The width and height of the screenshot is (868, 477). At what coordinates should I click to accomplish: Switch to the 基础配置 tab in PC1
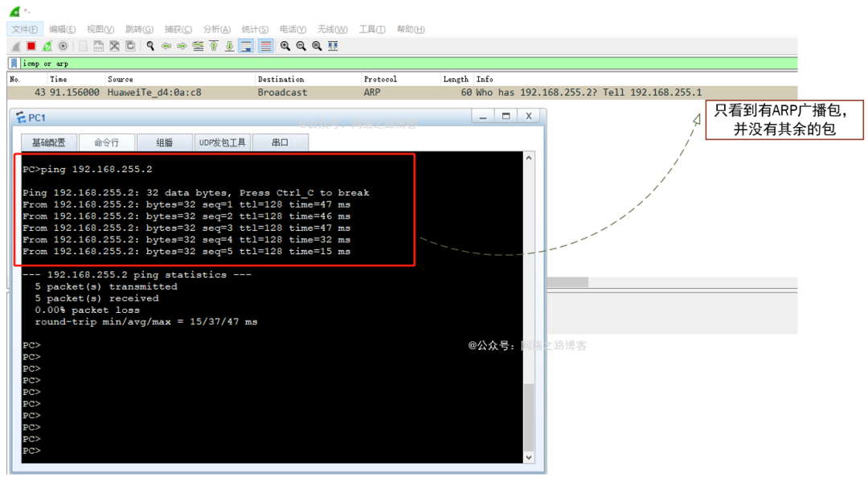49,142
